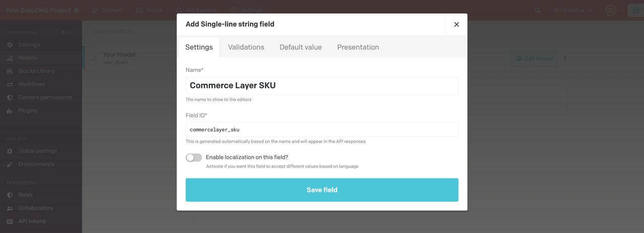Viewport: 644px width, 233px height.
Task: Click the Save field button
Action: click(x=322, y=190)
